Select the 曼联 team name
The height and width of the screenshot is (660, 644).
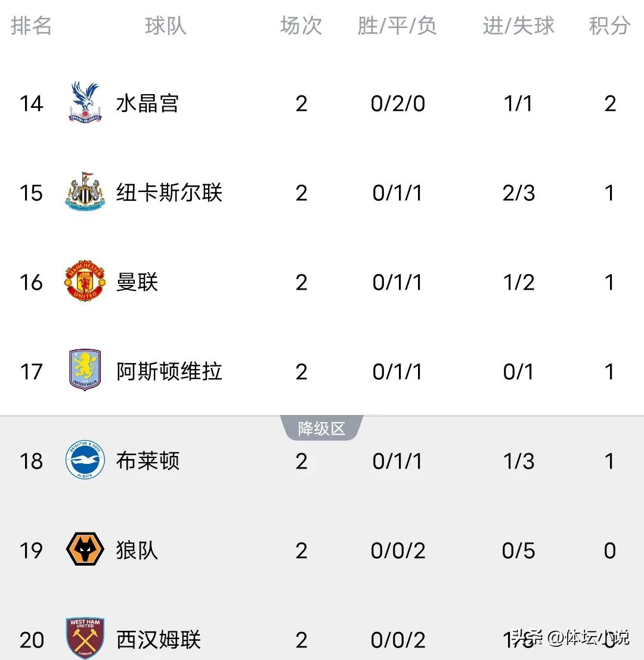[x=137, y=282]
